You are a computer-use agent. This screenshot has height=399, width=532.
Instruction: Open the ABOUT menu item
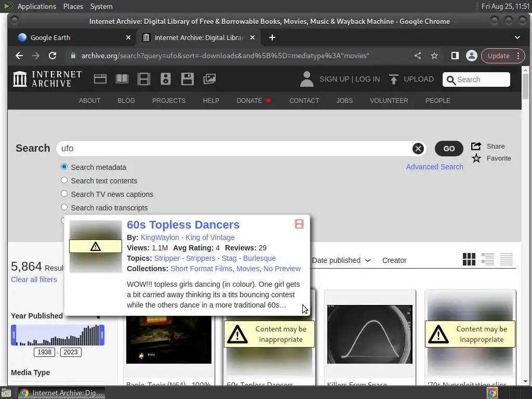click(x=89, y=101)
